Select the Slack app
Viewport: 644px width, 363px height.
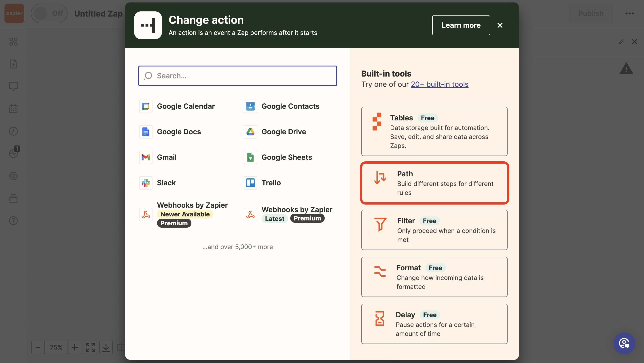click(x=166, y=183)
